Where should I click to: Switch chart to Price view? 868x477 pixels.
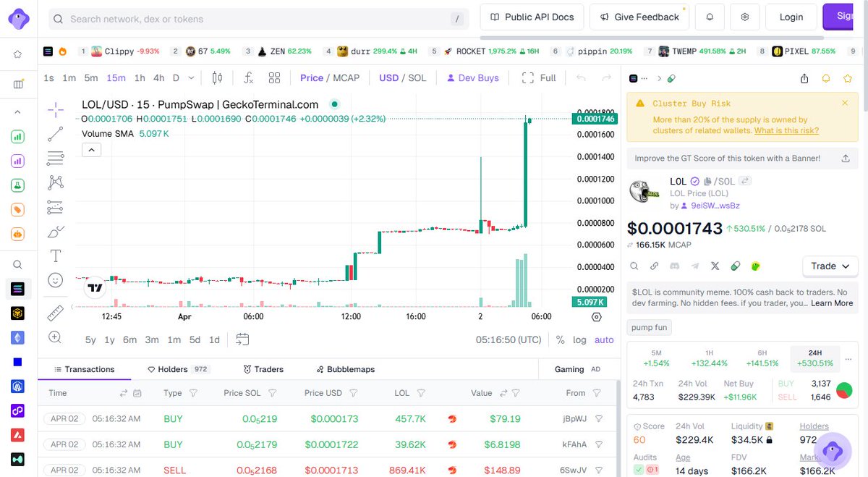click(x=312, y=77)
